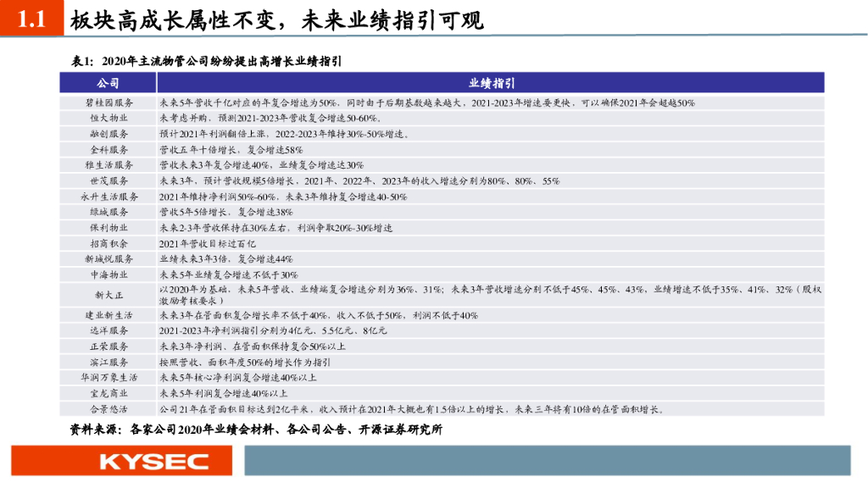Select the 雅生活服务 company cell

[x=108, y=165]
